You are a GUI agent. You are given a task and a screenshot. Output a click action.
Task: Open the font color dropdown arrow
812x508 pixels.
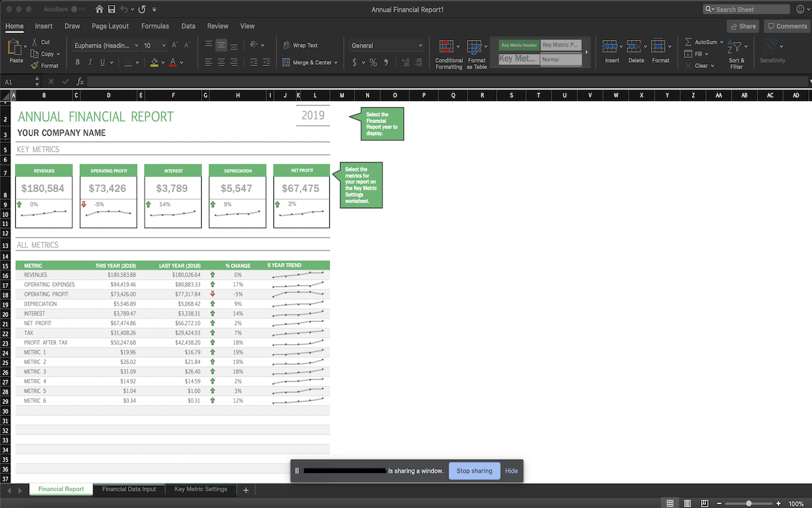tap(181, 62)
